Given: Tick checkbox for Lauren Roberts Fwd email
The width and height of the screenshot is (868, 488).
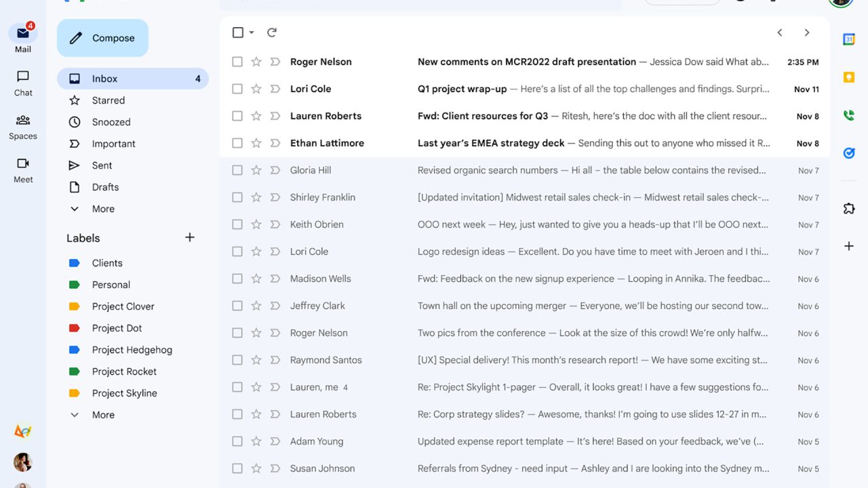Looking at the screenshot, I should click(237, 116).
